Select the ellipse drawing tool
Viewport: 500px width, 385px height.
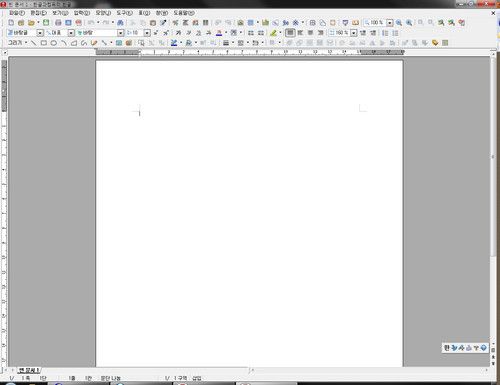point(53,43)
